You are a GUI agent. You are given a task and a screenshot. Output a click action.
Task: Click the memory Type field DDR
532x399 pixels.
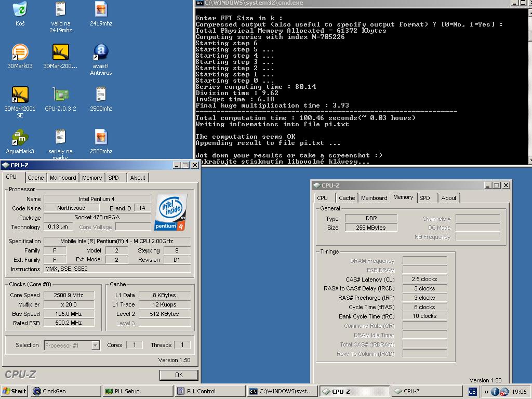[371, 219]
